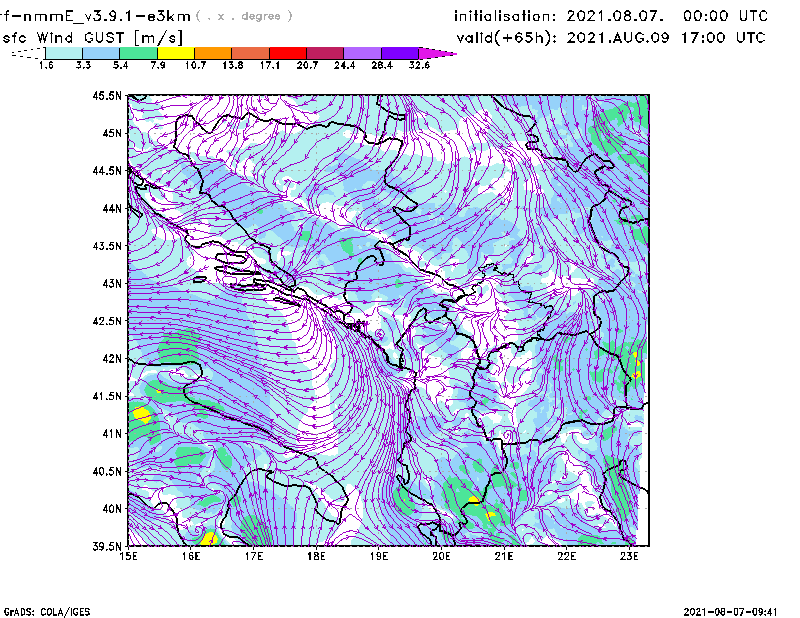Screen dimensions: 800x618
Task: Click the latitude label 40N
Action: (x=112, y=509)
